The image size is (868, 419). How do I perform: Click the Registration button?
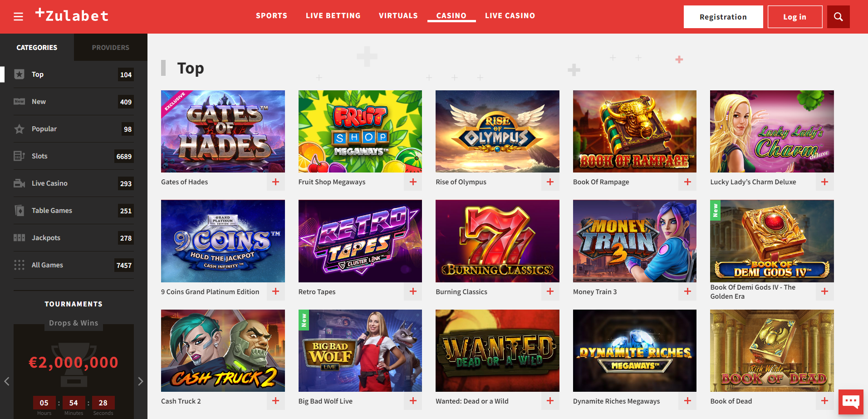pyautogui.click(x=723, y=17)
